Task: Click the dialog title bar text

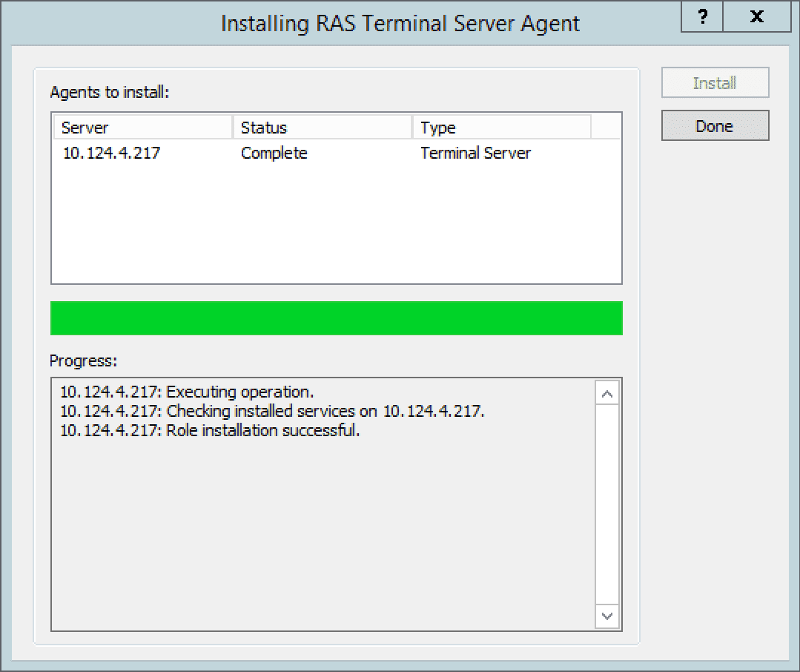Action: pyautogui.click(x=400, y=23)
